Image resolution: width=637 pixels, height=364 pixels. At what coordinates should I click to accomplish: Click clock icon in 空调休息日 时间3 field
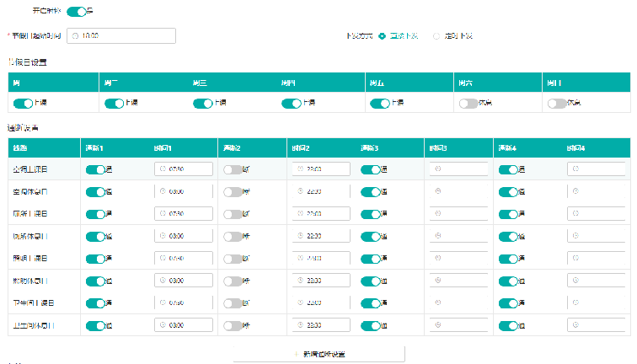coord(438,191)
